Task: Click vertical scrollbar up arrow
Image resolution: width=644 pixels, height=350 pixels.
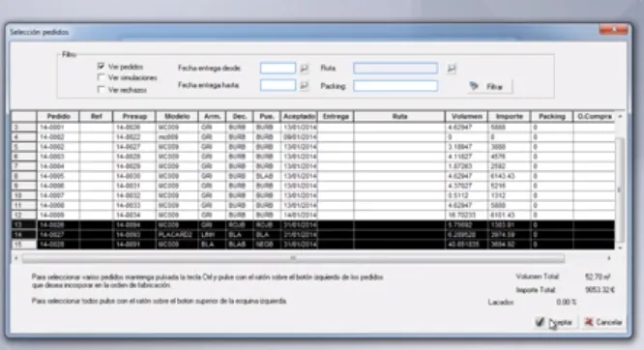Action: tap(620, 117)
